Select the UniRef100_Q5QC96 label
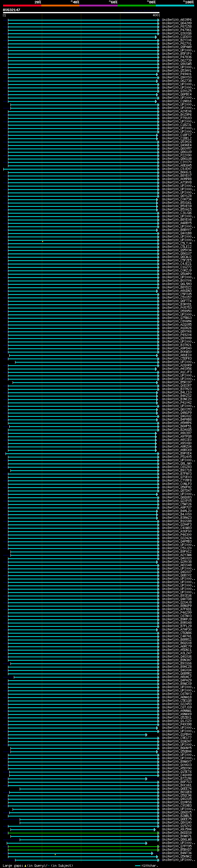 [176, 796]
